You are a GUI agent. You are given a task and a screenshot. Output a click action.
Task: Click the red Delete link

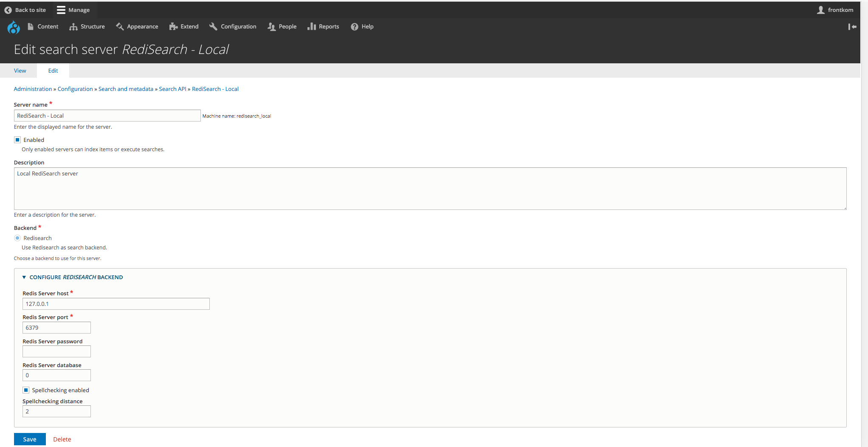[62, 439]
